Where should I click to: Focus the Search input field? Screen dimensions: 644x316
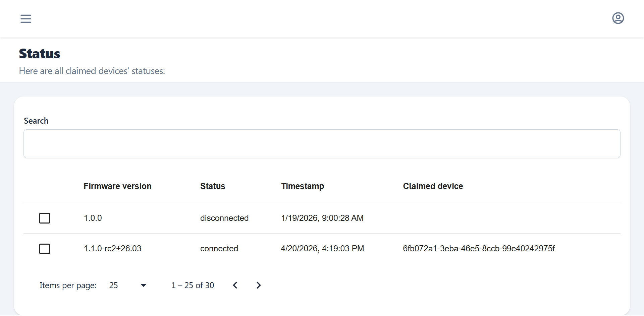tap(322, 144)
